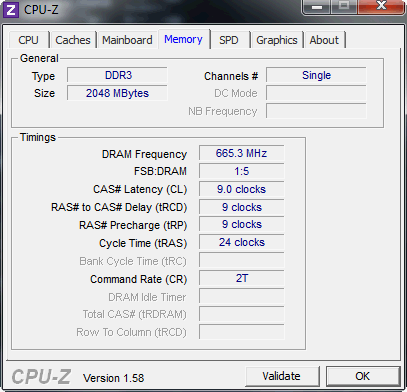Click the empty Total CAS# (tRDRAM) field

click(242, 314)
